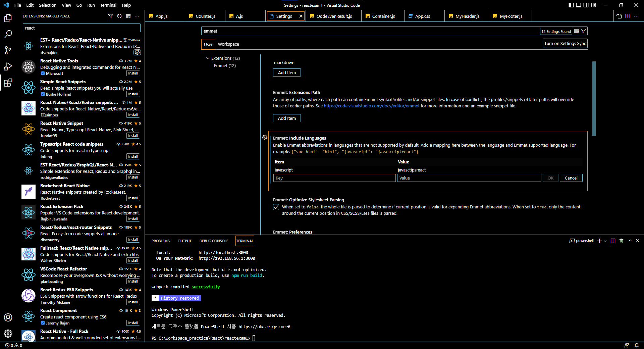Image resolution: width=644 pixels, height=349 pixels.
Task: Install the React Native Tools extension
Action: pyautogui.click(x=133, y=73)
